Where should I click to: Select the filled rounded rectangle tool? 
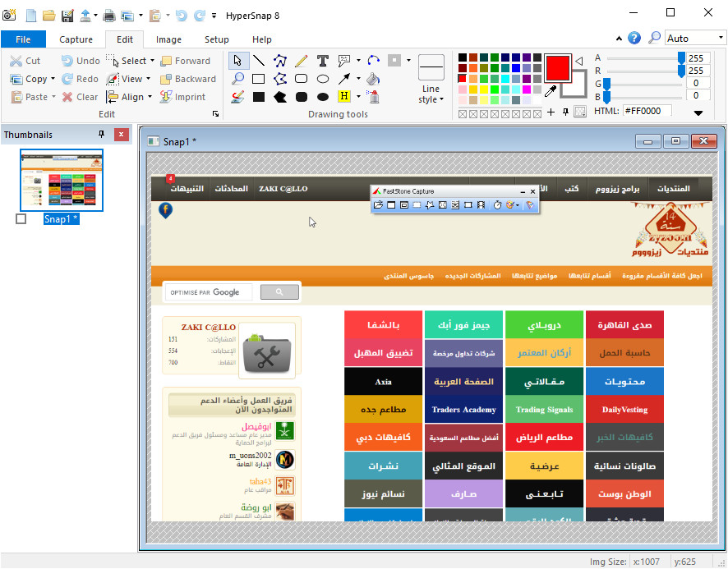[302, 97]
